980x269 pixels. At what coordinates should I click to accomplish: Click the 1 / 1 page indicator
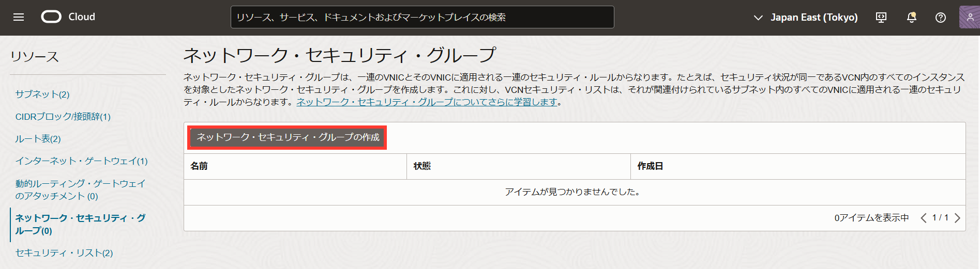(940, 218)
